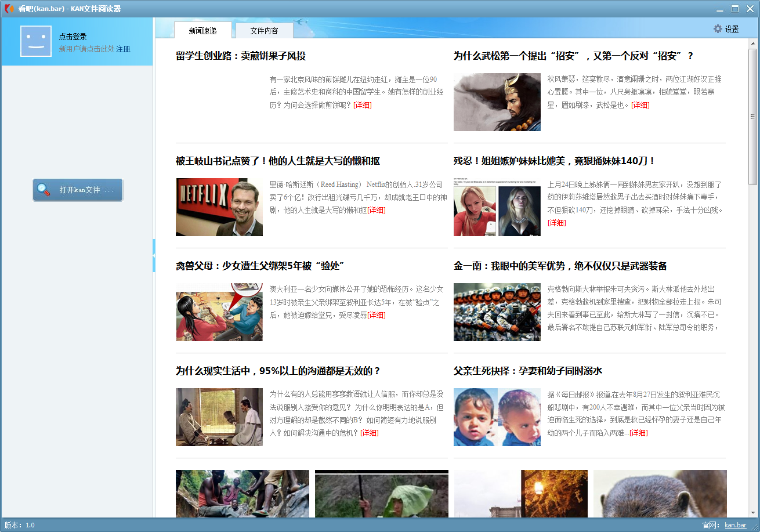Click 详细 link in the 武松 article
The width and height of the screenshot is (760, 532).
pyautogui.click(x=640, y=105)
